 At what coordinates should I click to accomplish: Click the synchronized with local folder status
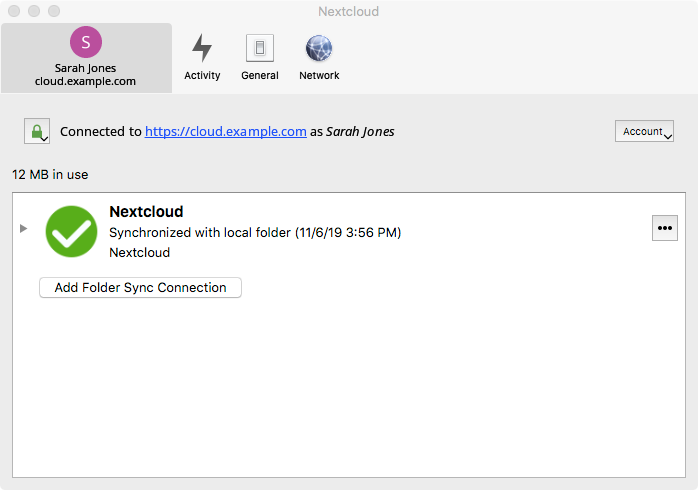[x=255, y=233]
